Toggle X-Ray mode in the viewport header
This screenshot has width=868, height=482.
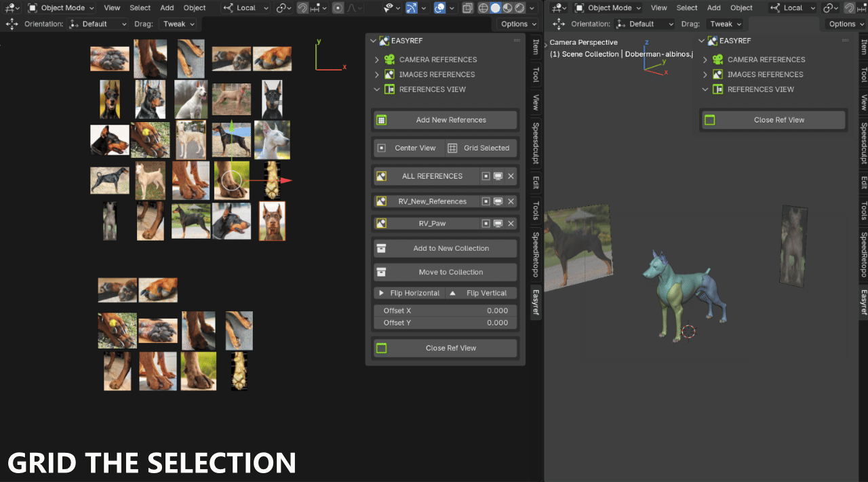click(x=467, y=7)
